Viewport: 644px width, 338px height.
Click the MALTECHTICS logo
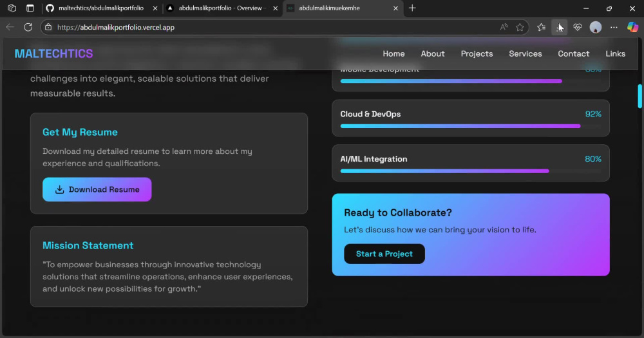tap(54, 54)
